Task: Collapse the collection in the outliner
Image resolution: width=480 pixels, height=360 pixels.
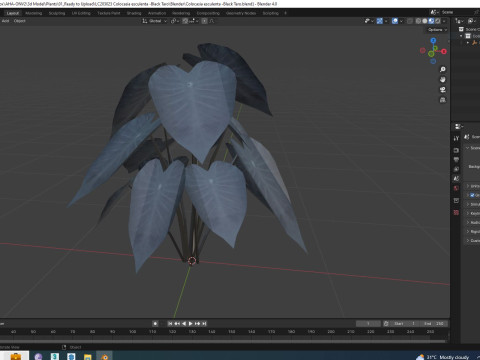Action: (461, 36)
